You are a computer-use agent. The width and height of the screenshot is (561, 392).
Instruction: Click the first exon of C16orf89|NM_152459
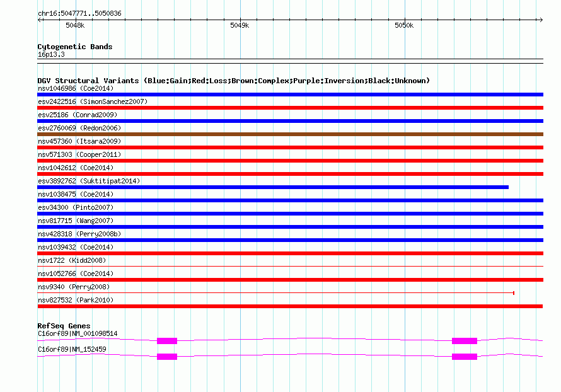coord(167,357)
